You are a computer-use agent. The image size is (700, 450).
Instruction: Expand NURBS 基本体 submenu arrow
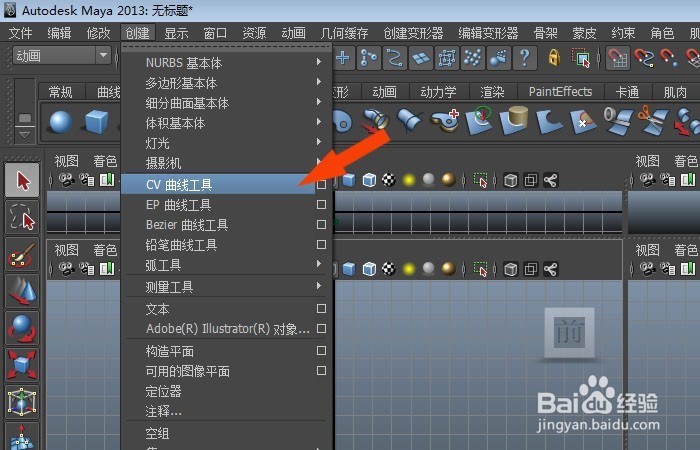tap(319, 62)
